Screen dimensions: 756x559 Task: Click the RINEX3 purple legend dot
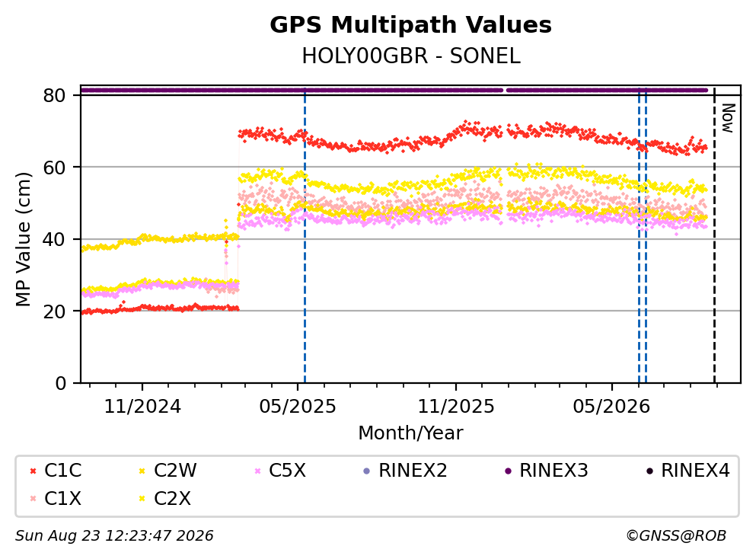coord(508,471)
